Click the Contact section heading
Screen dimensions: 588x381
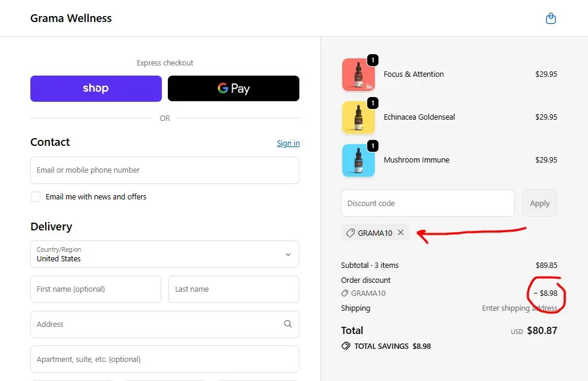(x=50, y=142)
